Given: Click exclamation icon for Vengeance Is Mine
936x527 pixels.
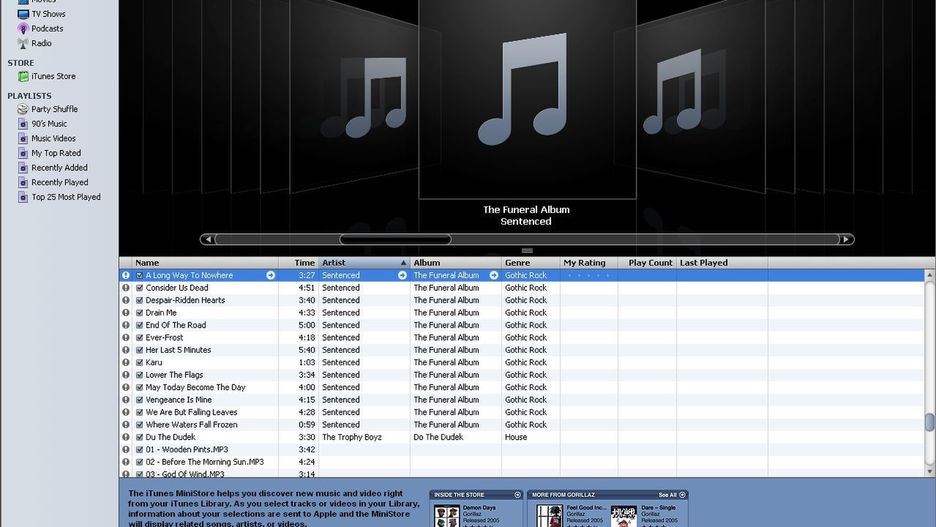Looking at the screenshot, I should point(126,400).
